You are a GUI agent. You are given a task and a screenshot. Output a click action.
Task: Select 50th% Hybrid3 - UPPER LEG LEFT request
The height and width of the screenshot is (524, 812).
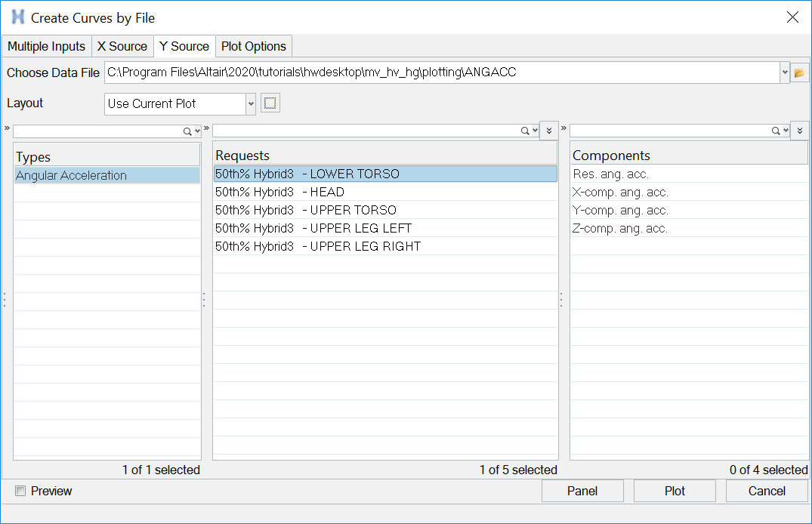(x=385, y=228)
